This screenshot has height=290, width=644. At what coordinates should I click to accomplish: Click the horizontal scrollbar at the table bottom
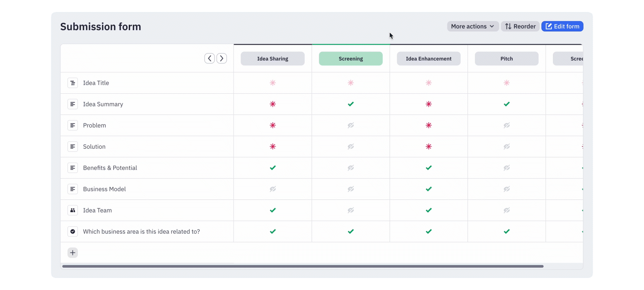(x=302, y=266)
